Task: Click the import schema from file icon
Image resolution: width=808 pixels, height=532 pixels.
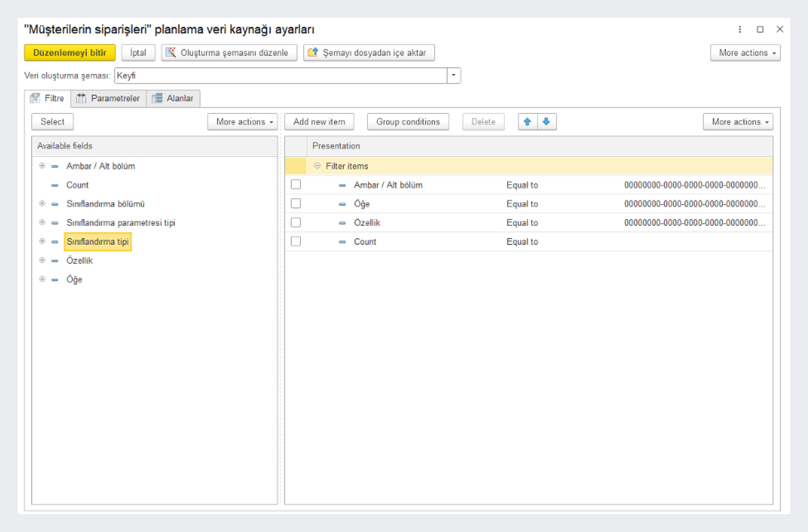Action: (x=313, y=52)
